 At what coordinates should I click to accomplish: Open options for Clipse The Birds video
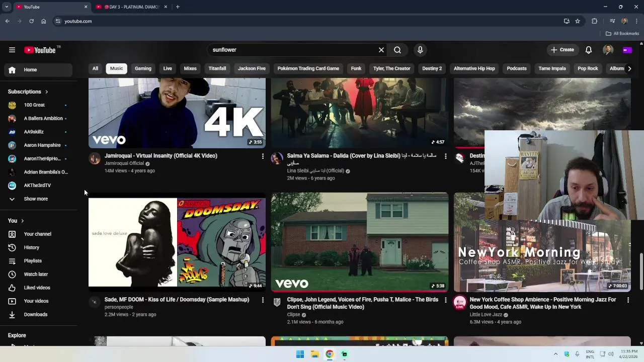pos(445,300)
